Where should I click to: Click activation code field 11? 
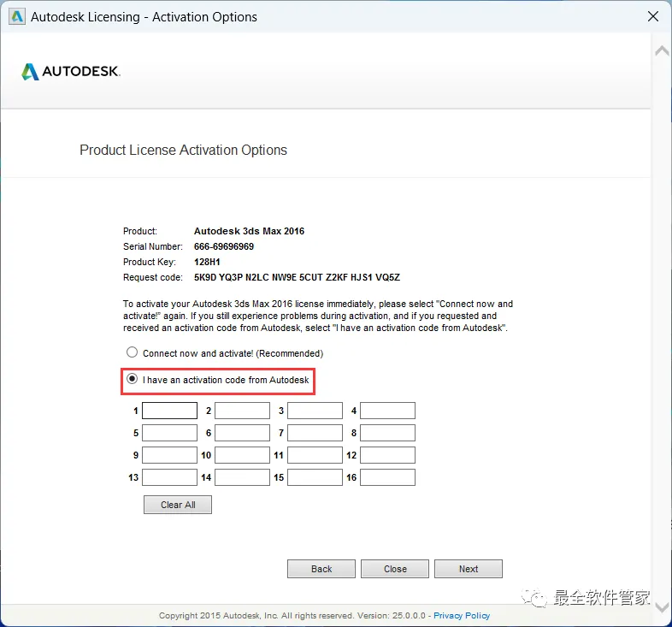pos(315,455)
